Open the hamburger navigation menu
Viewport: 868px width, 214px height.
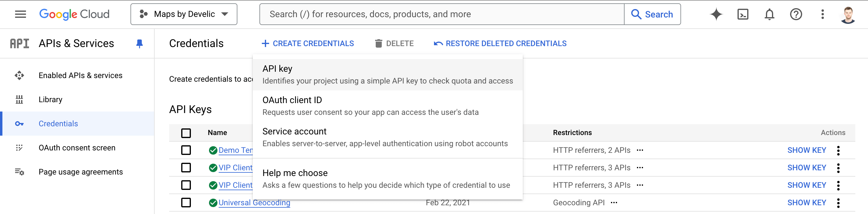coord(20,14)
